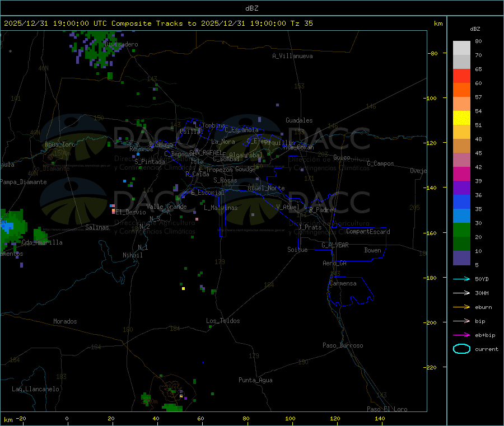
Task: Click the Punta_Agua label
Action: click(x=255, y=380)
